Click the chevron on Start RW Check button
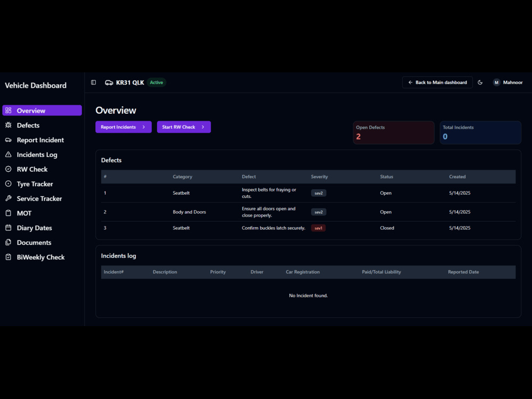This screenshot has width=532, height=399. click(203, 127)
